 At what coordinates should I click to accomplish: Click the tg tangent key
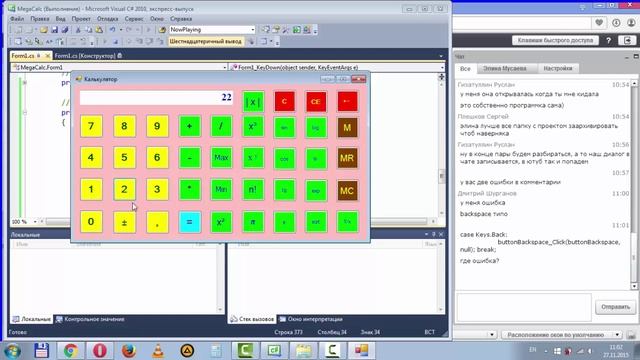tap(284, 190)
